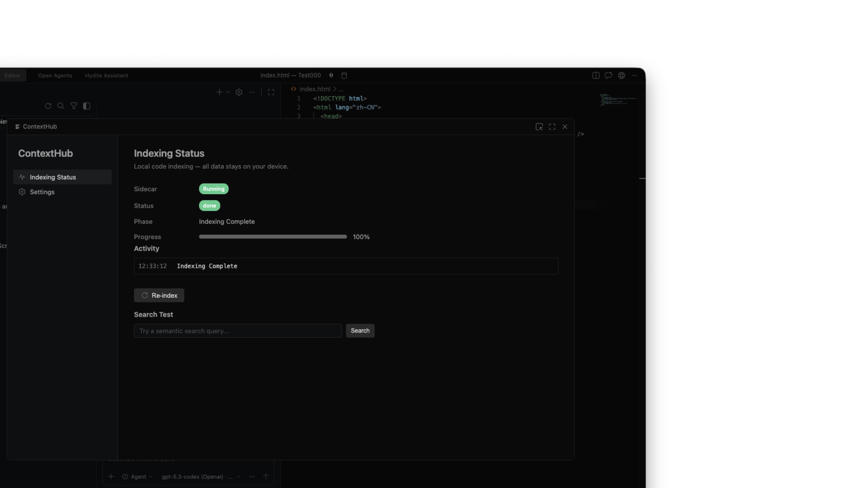Open the title bar more options ellipsis
The height and width of the screenshot is (488, 868).
pyautogui.click(x=634, y=75)
